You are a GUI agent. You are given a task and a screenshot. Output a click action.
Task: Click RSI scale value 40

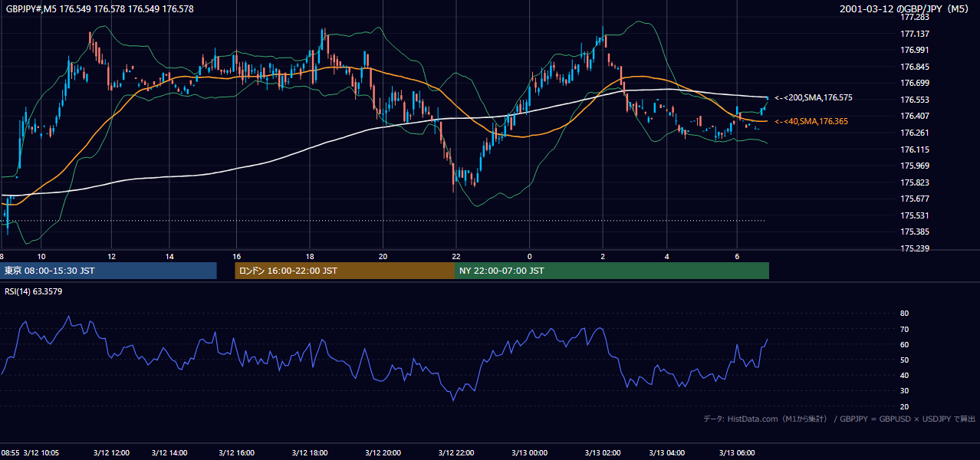904,376
